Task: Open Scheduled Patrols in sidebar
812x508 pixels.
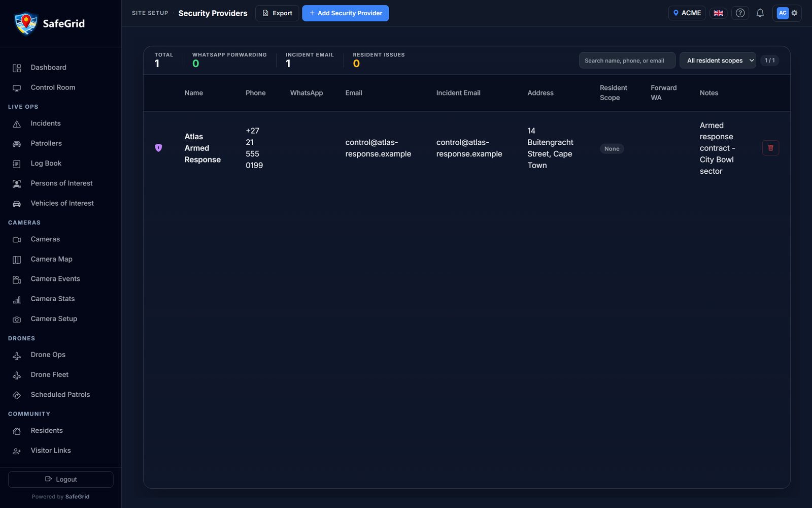Action: point(61,395)
